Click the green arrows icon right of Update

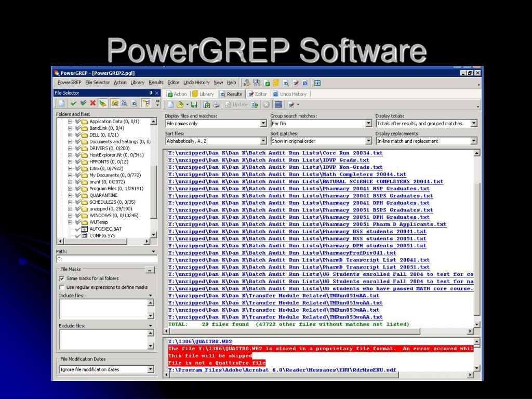pyautogui.click(x=255, y=104)
